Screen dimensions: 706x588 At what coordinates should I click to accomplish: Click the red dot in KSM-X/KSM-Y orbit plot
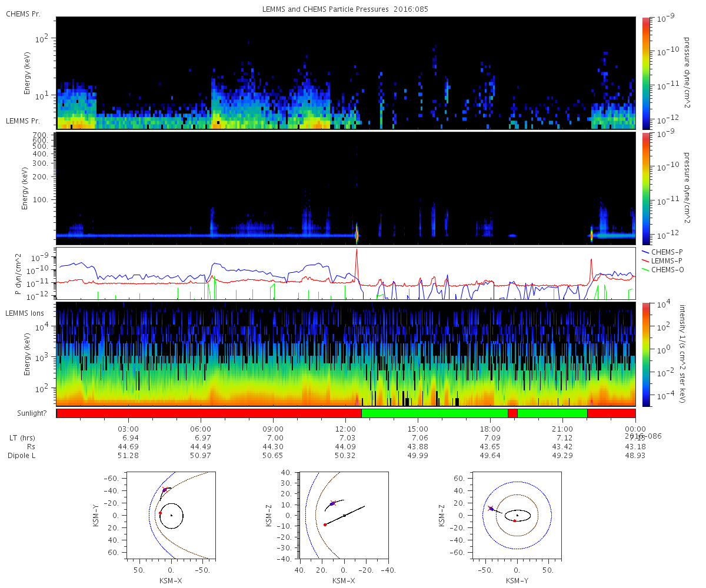[x=159, y=513]
